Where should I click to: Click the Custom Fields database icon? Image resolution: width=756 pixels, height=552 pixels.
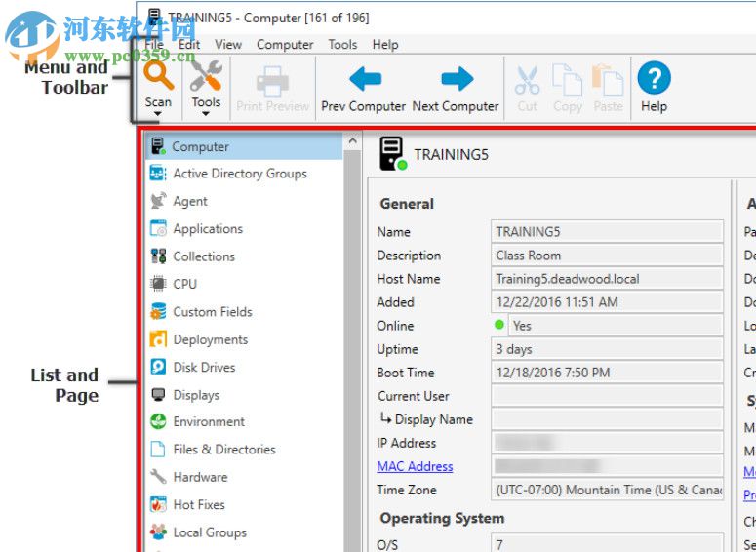coord(158,311)
